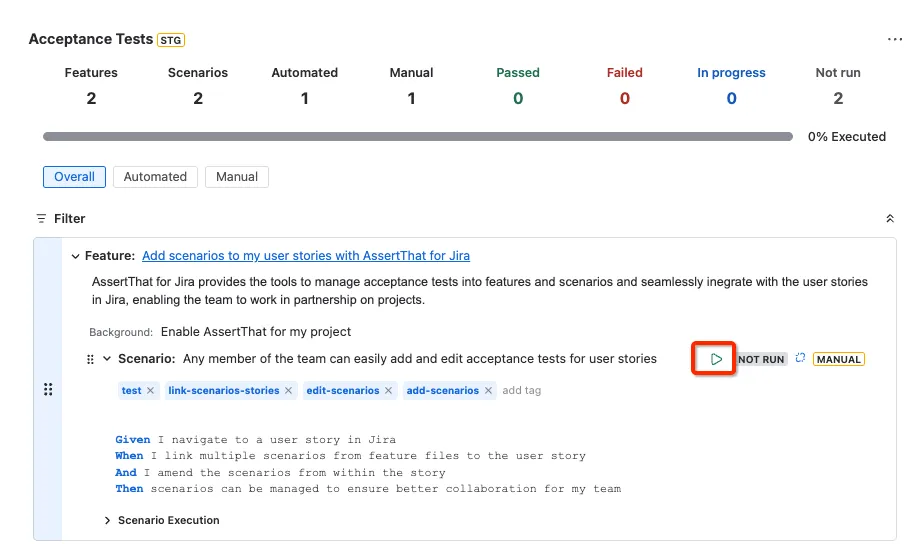Open the three-dot more options menu

click(x=894, y=39)
